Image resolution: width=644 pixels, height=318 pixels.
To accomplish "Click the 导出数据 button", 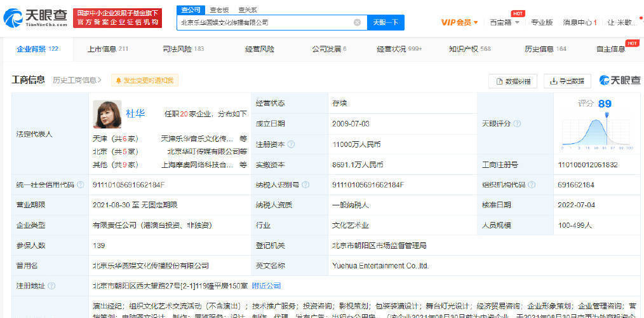I will [567, 81].
